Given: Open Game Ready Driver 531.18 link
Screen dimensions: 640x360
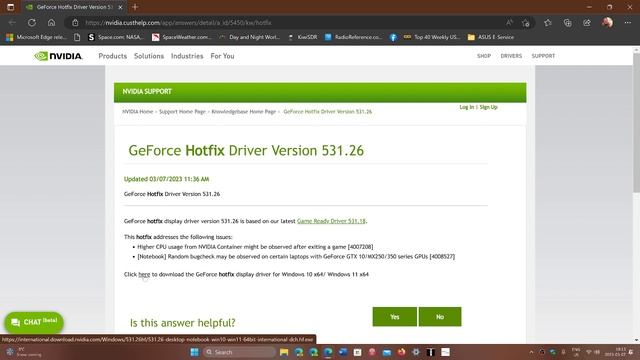Looking at the screenshot, I should pyautogui.click(x=331, y=221).
